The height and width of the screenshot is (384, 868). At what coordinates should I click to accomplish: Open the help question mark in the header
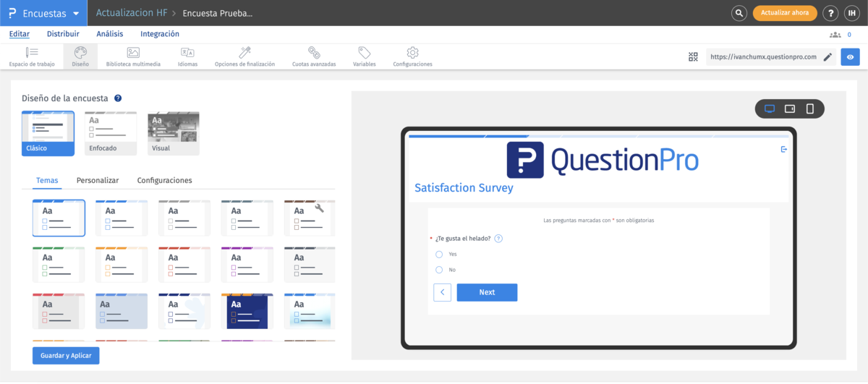point(831,13)
